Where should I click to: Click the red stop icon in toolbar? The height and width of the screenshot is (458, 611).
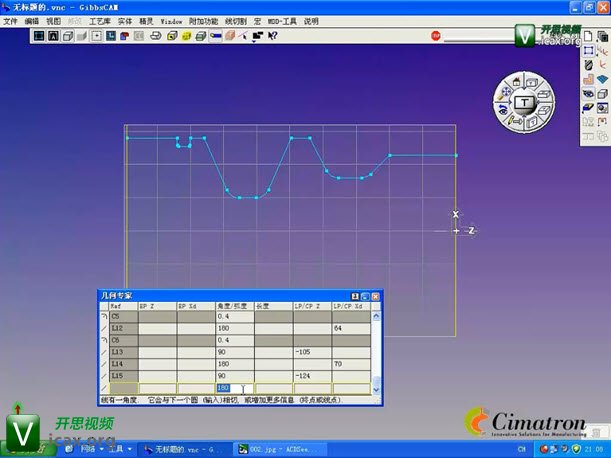pyautogui.click(x=436, y=36)
